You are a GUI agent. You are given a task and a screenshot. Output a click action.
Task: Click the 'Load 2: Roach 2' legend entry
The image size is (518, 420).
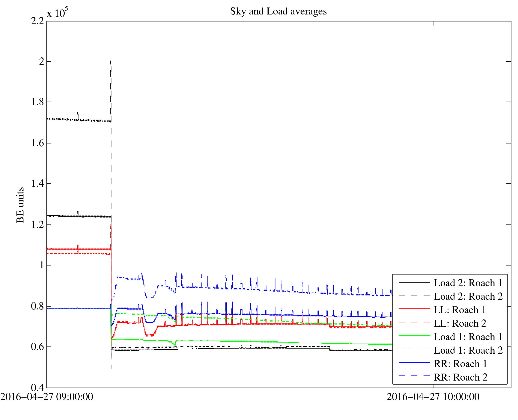(x=468, y=296)
